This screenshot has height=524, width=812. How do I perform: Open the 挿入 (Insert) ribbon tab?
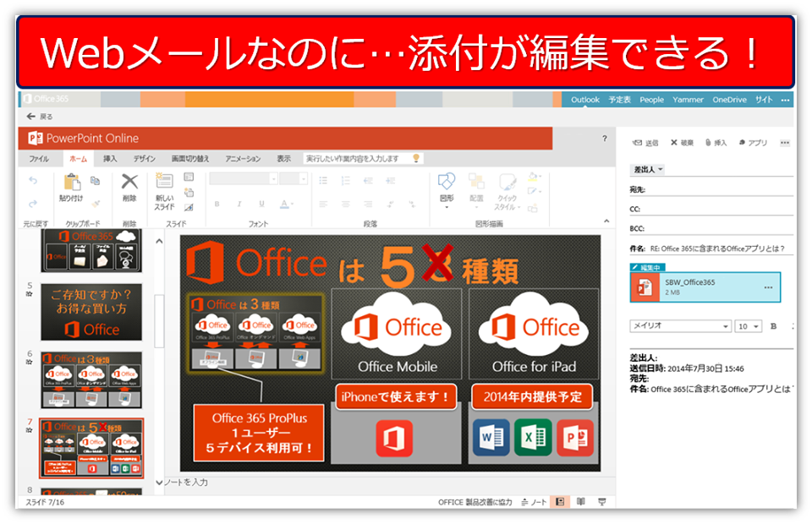[110, 159]
